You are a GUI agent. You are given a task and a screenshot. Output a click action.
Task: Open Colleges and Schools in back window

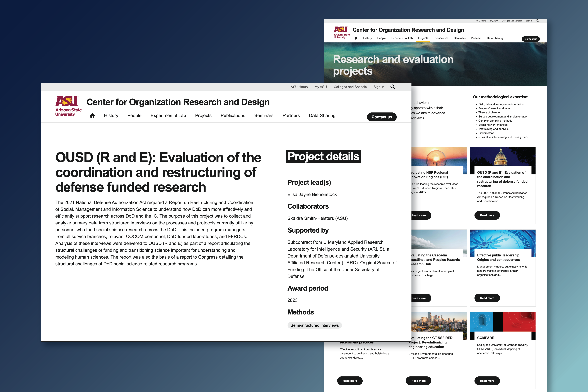click(x=512, y=21)
